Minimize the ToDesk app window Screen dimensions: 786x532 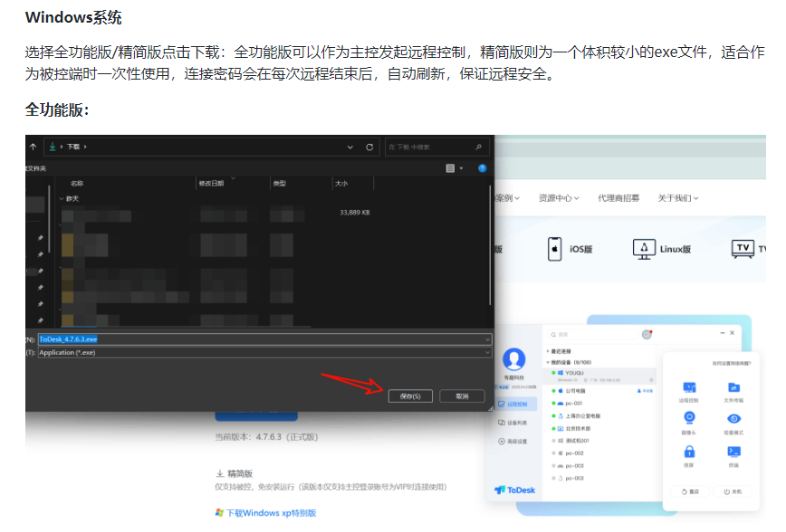point(723,333)
